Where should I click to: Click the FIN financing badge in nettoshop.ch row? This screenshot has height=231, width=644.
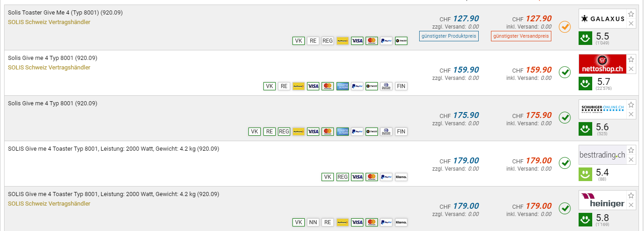coord(401,86)
